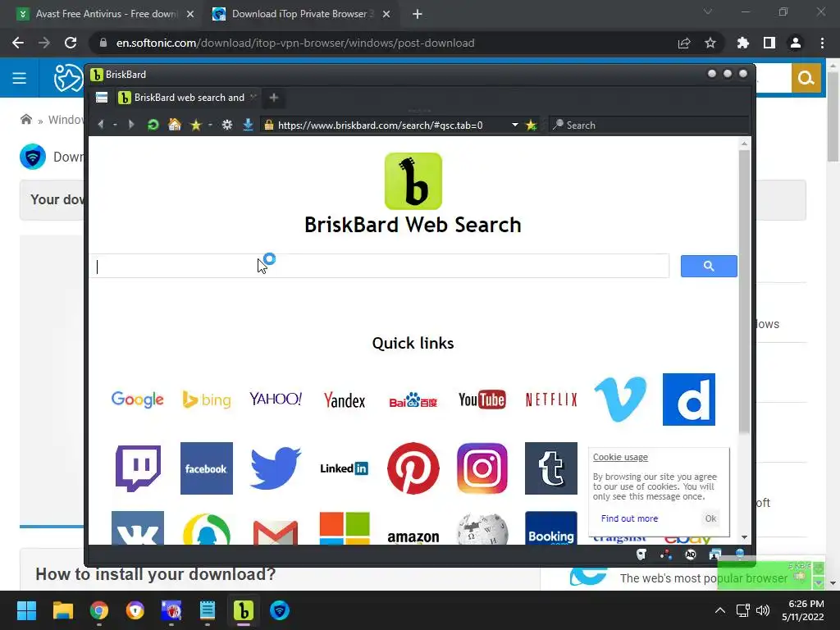
Task: Open the Amazon quick link
Action: (x=413, y=536)
